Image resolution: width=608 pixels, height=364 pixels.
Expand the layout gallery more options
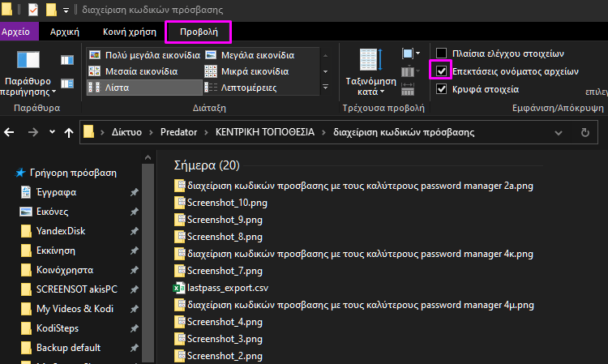[x=325, y=88]
